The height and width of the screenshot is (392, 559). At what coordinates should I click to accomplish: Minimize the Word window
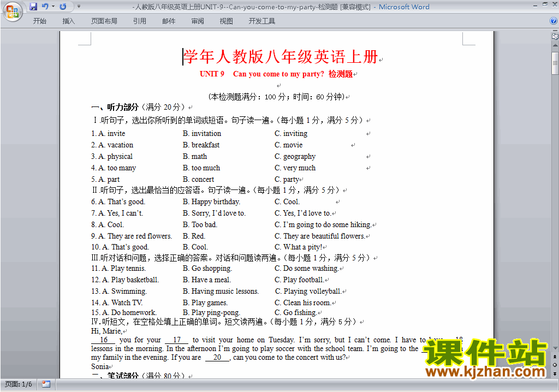click(x=535, y=5)
